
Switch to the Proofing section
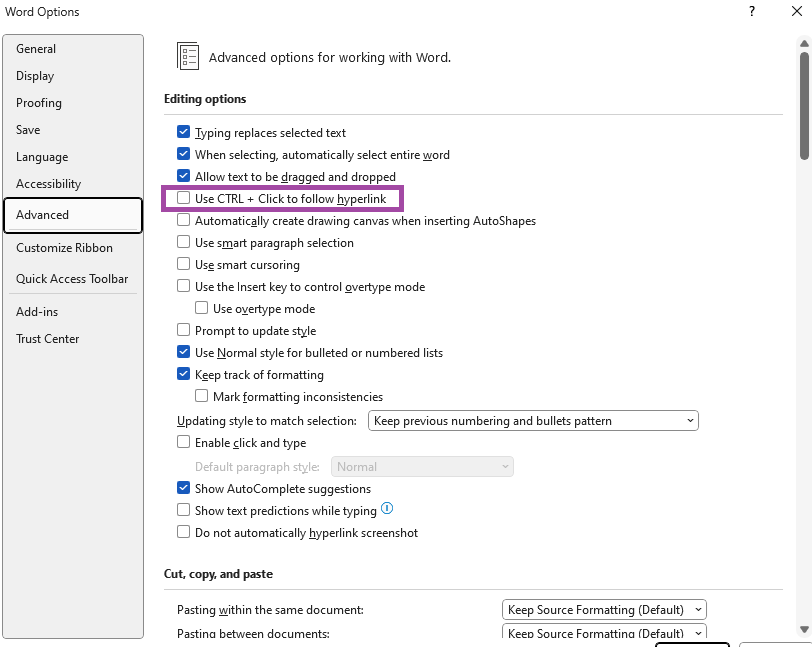click(x=38, y=102)
